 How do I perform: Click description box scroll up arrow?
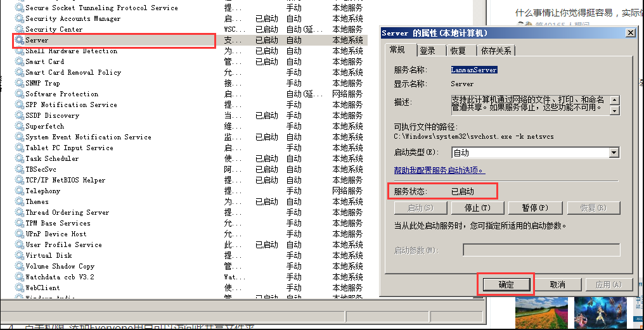point(615,100)
